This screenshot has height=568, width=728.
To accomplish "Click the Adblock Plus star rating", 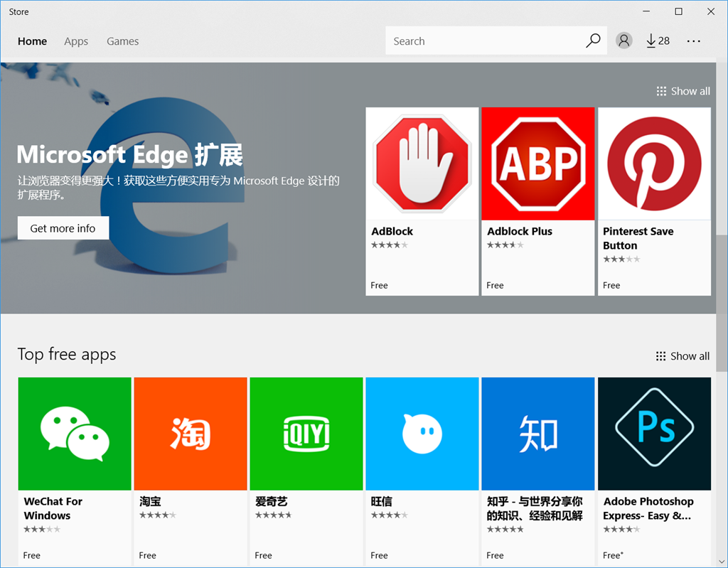I will point(505,245).
